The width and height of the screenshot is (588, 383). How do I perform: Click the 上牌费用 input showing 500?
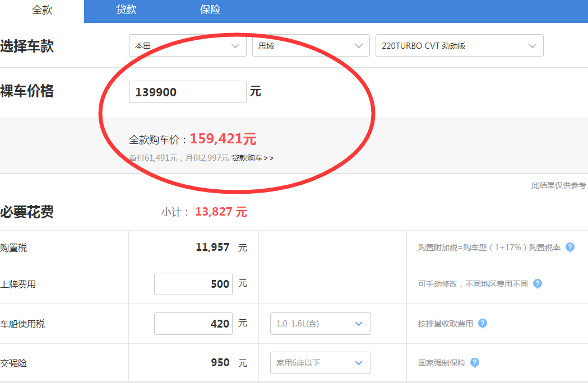pyautogui.click(x=193, y=284)
